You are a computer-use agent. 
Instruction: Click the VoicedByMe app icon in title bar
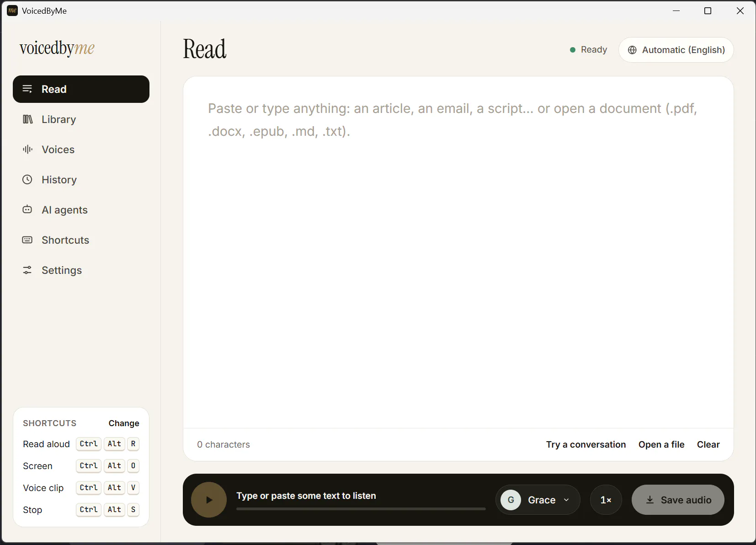(12, 11)
